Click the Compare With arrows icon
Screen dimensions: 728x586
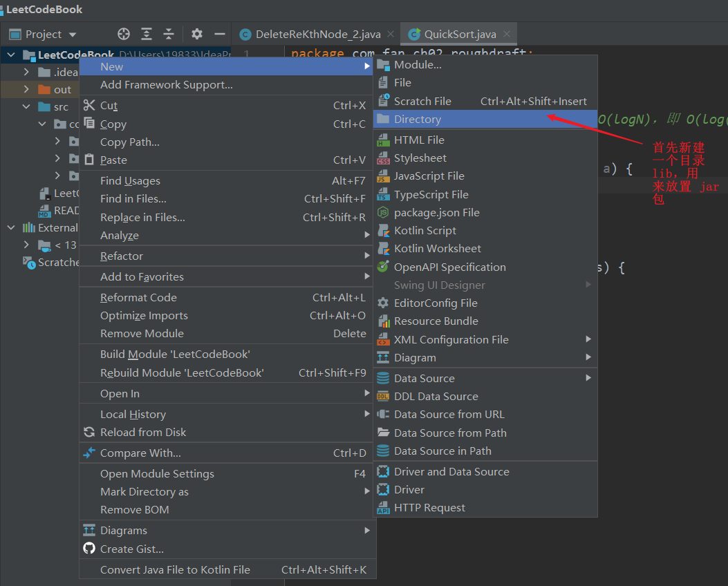[x=89, y=453]
